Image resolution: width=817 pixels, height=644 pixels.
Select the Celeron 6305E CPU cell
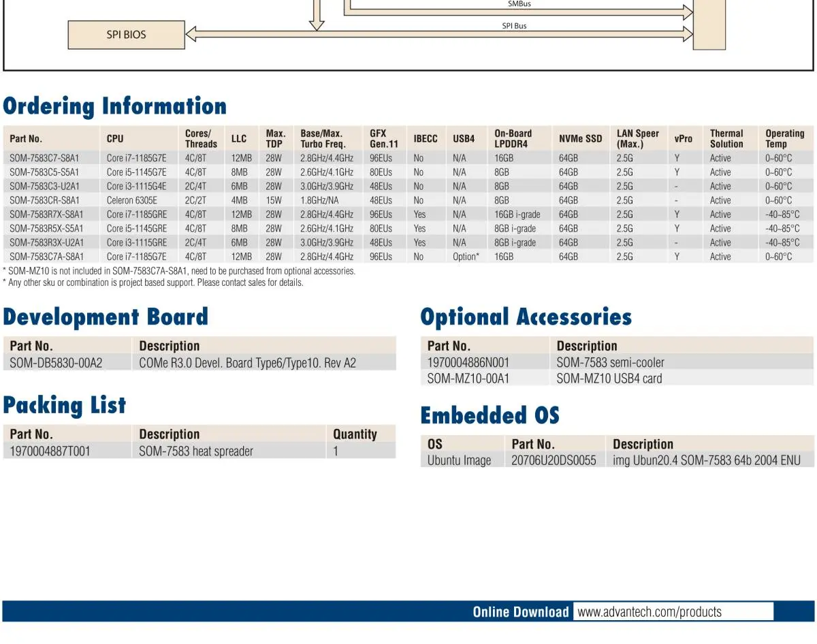tap(131, 200)
